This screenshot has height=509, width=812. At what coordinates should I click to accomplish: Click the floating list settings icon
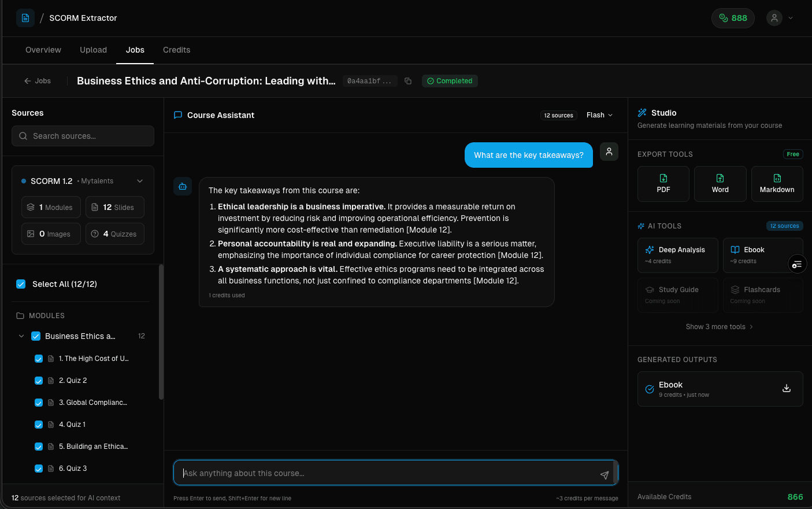[798, 264]
